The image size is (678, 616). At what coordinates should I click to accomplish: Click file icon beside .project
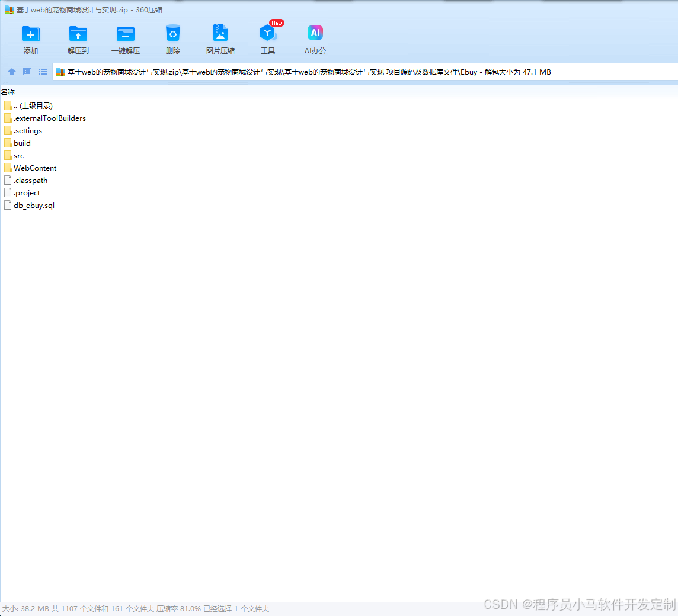tap(7, 193)
